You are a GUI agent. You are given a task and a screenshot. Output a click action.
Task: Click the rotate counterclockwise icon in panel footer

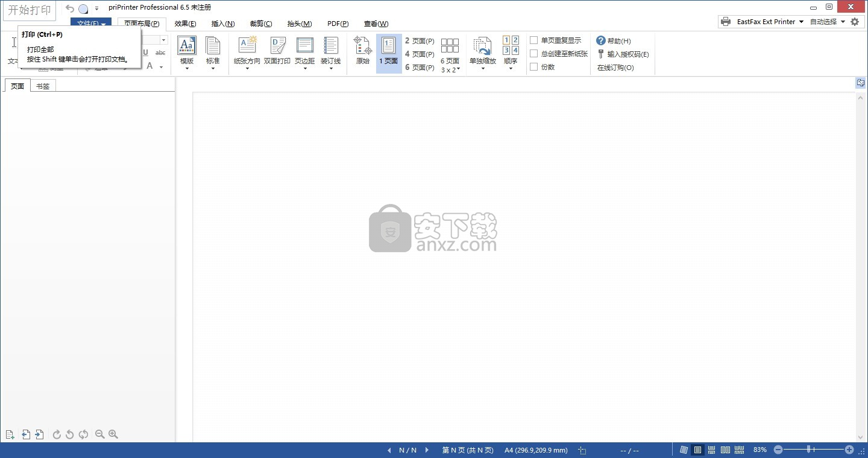(70, 434)
